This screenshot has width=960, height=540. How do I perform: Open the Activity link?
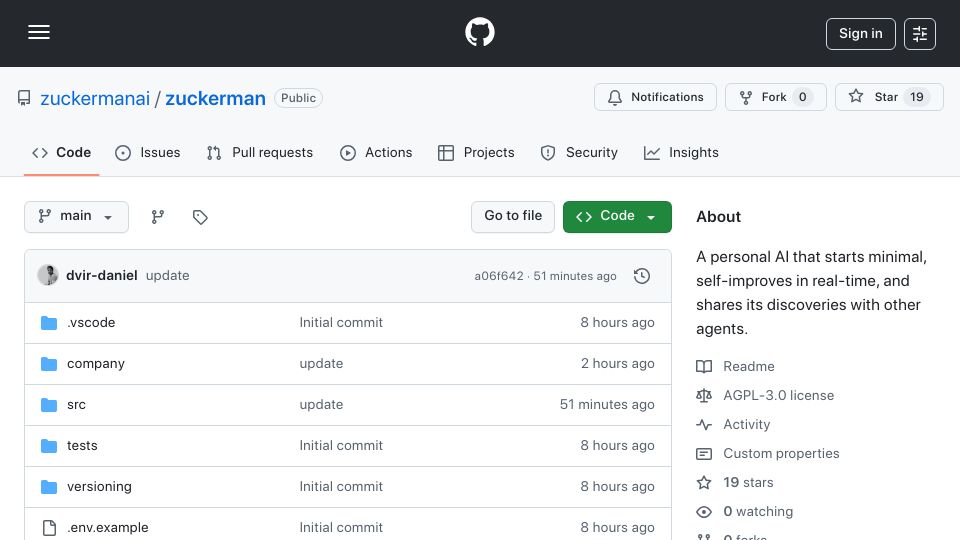(x=746, y=424)
